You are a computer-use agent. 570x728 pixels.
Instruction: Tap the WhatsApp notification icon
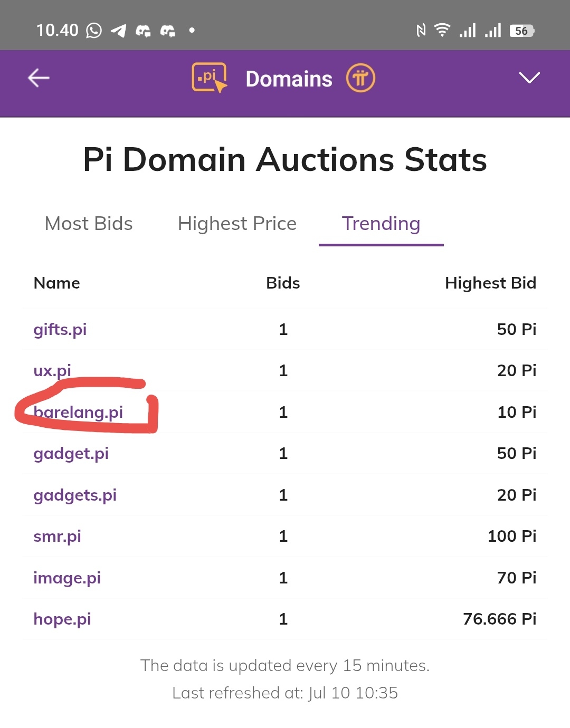tap(94, 31)
